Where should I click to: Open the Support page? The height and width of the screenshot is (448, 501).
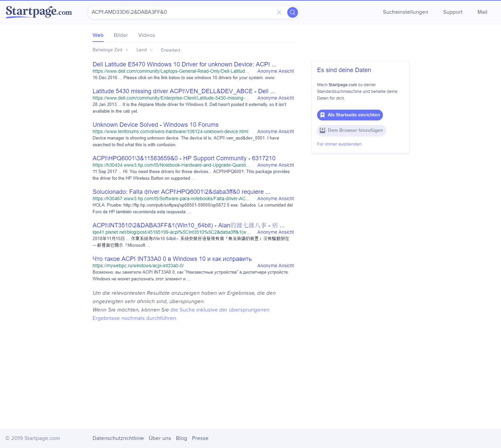[x=453, y=12]
